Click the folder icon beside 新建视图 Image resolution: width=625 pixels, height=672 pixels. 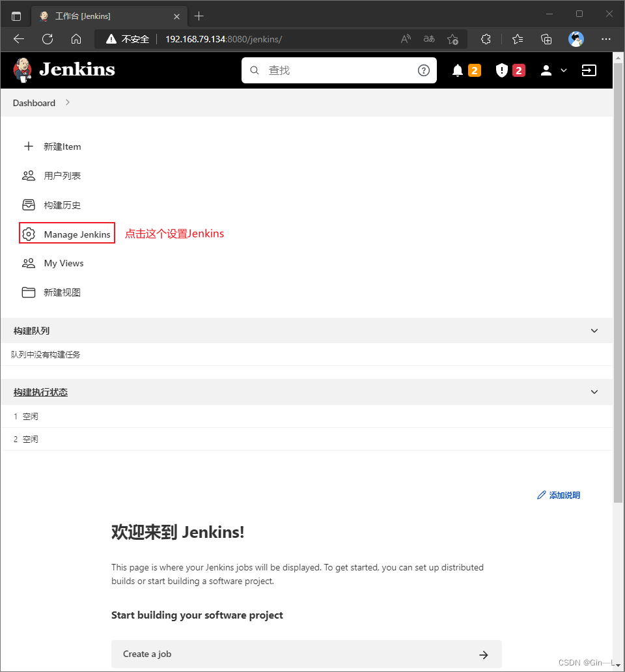pyautogui.click(x=29, y=292)
